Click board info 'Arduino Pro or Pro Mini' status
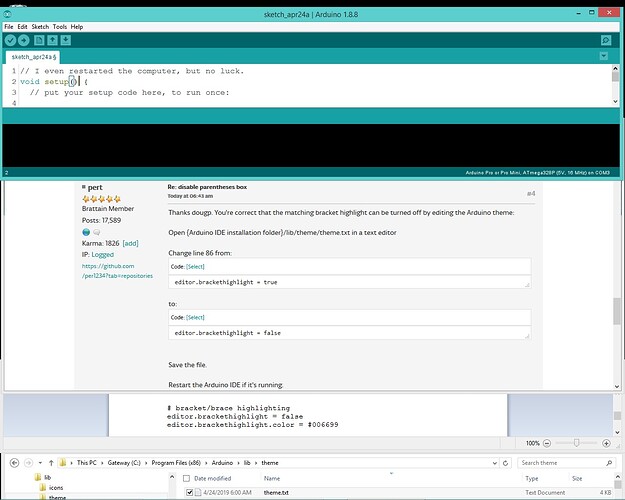 pyautogui.click(x=537, y=173)
